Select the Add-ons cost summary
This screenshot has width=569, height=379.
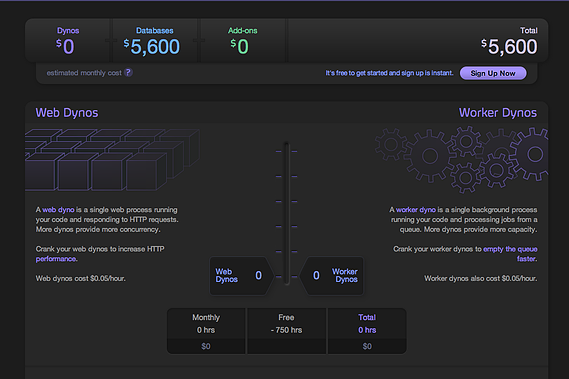coord(242,41)
